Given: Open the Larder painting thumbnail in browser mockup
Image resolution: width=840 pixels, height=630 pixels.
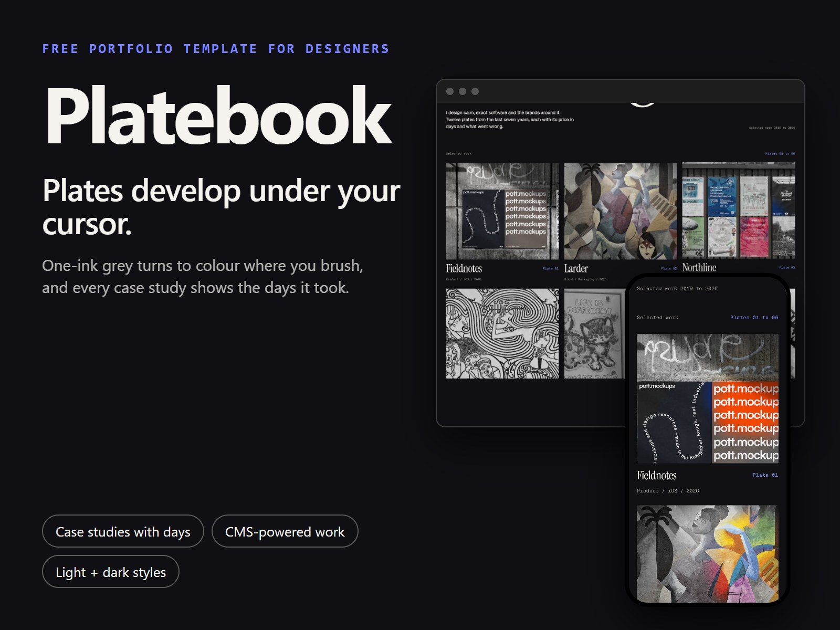Looking at the screenshot, I should pos(621,211).
